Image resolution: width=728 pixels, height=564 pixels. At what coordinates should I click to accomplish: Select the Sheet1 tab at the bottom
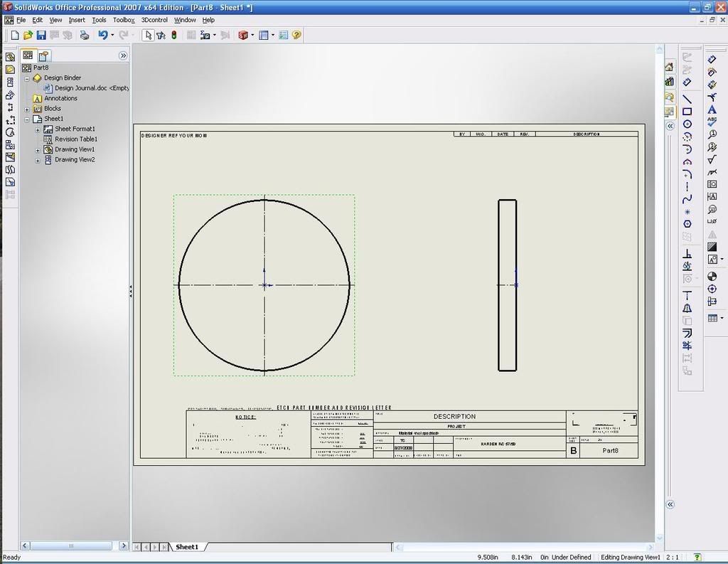pyautogui.click(x=187, y=547)
